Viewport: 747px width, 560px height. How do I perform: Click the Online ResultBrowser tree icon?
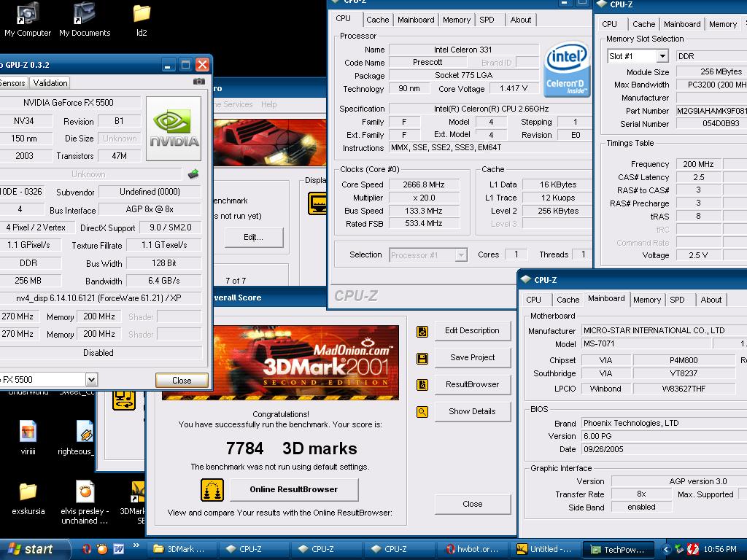(212, 490)
